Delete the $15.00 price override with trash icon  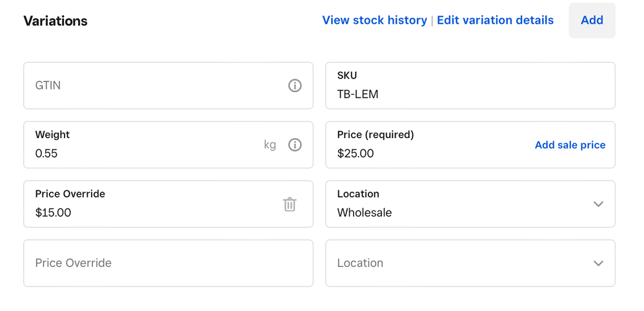[290, 205]
